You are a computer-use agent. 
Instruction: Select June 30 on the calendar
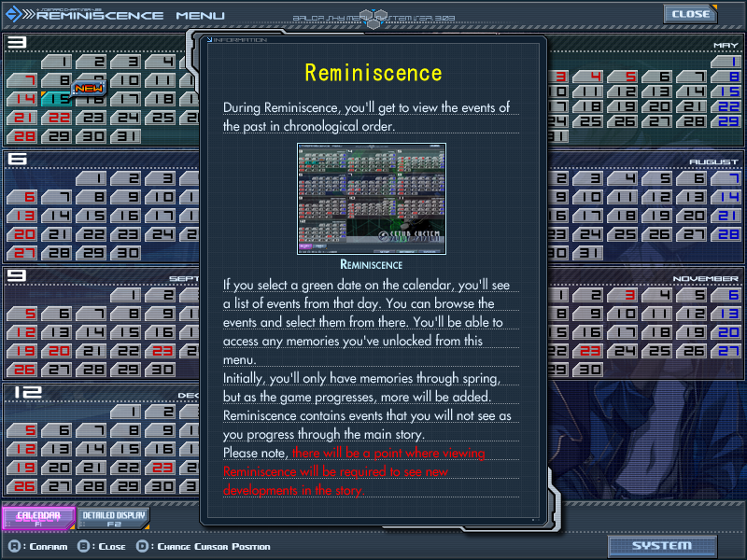(126, 252)
